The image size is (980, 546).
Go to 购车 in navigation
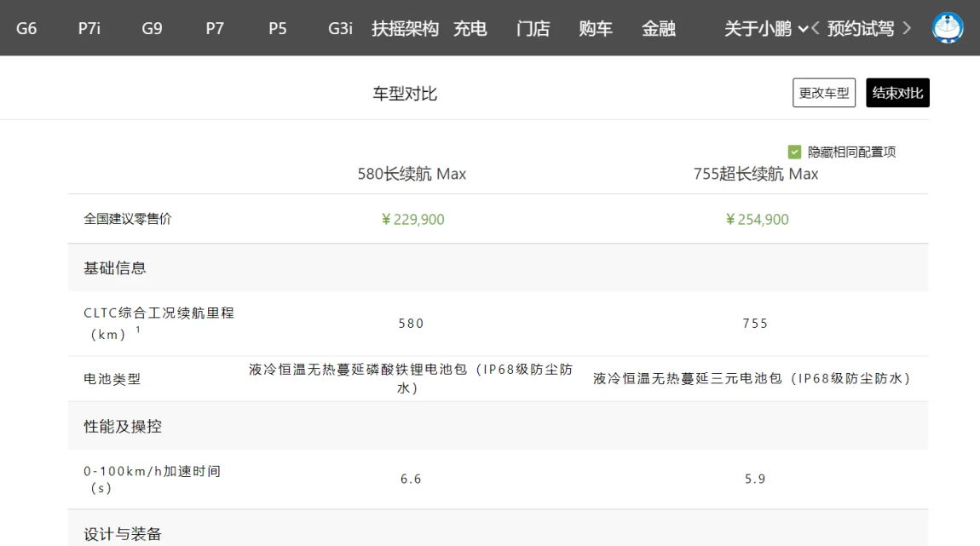coord(596,29)
